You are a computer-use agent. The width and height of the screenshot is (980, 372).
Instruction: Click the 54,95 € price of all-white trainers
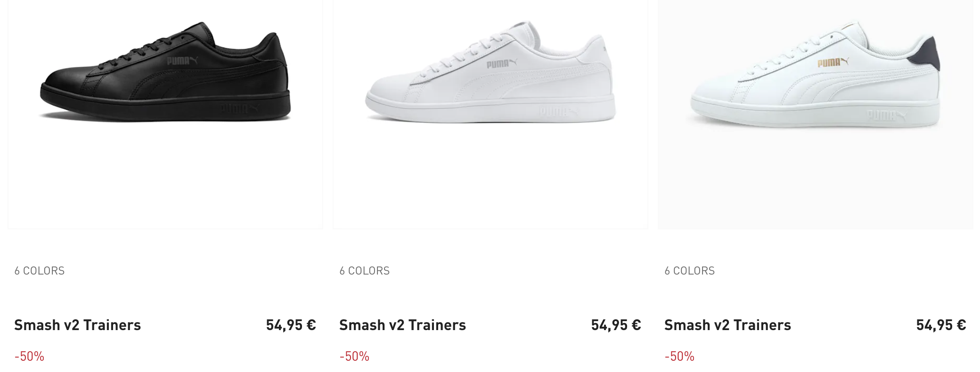click(616, 325)
